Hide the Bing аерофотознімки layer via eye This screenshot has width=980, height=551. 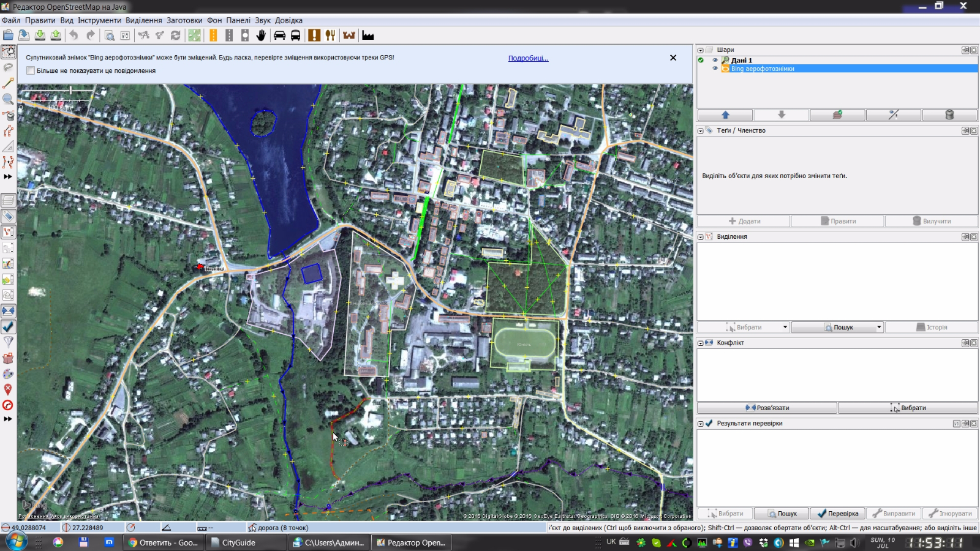715,69
